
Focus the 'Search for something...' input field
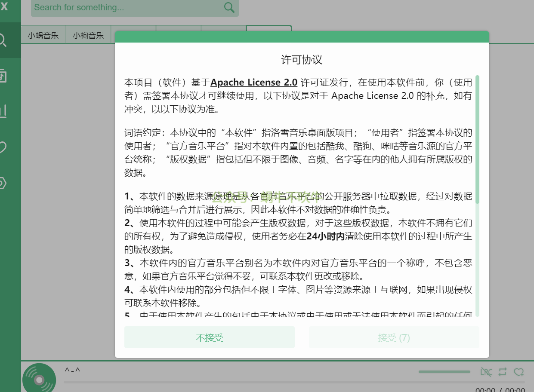[x=127, y=7]
